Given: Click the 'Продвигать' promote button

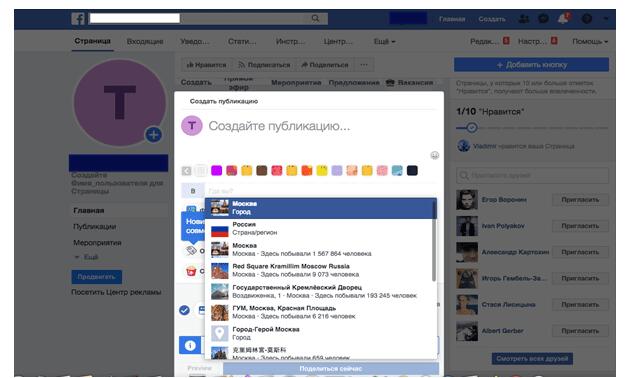Looking at the screenshot, I should click(96, 277).
